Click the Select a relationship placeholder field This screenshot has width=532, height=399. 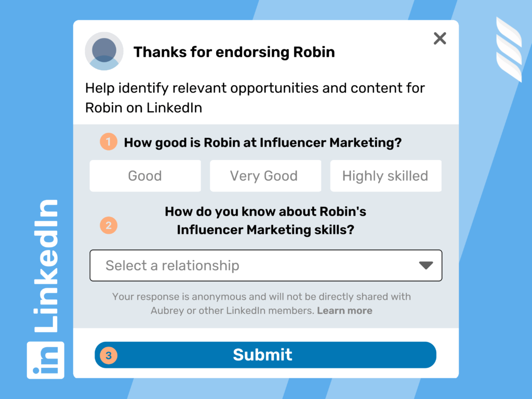click(172, 265)
